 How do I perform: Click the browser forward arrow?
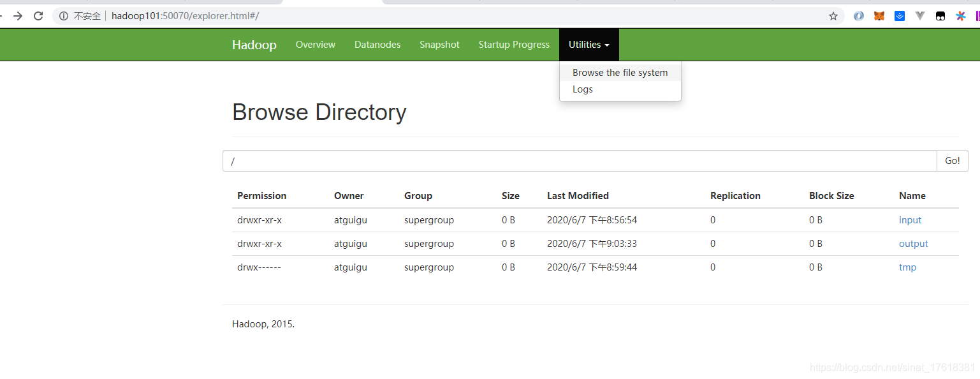point(18,16)
